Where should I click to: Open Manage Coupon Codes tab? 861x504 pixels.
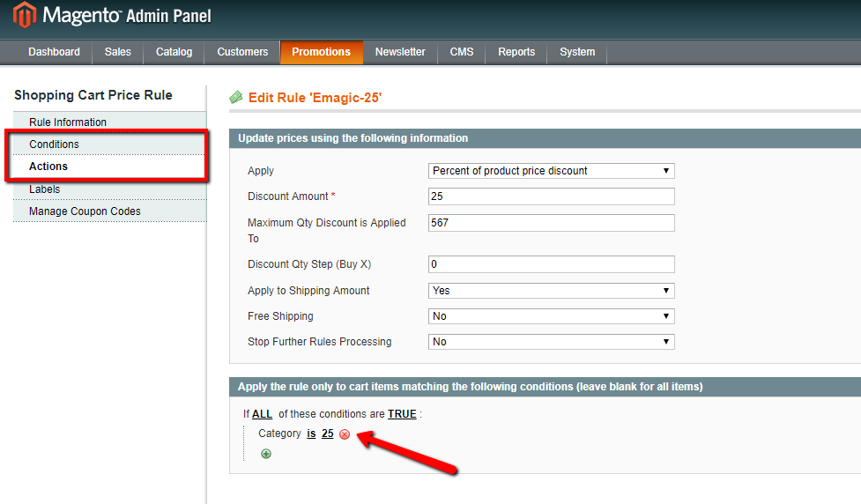coord(110,211)
